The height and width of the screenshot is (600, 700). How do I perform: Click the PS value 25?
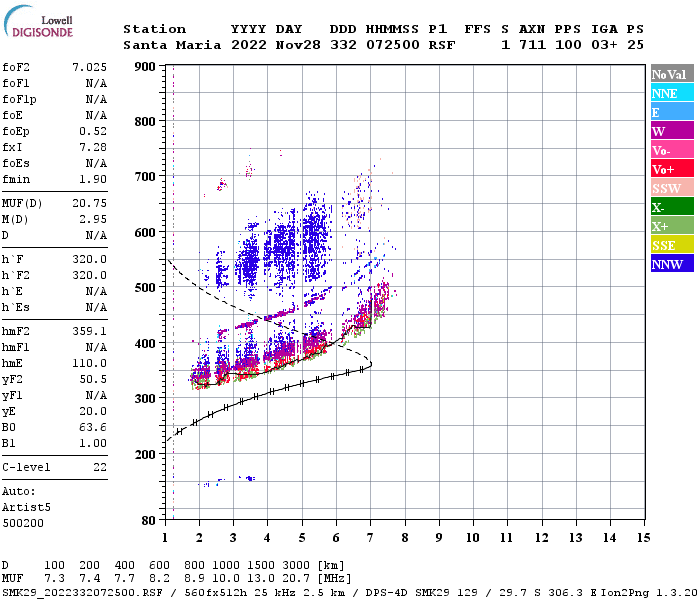tap(635, 45)
